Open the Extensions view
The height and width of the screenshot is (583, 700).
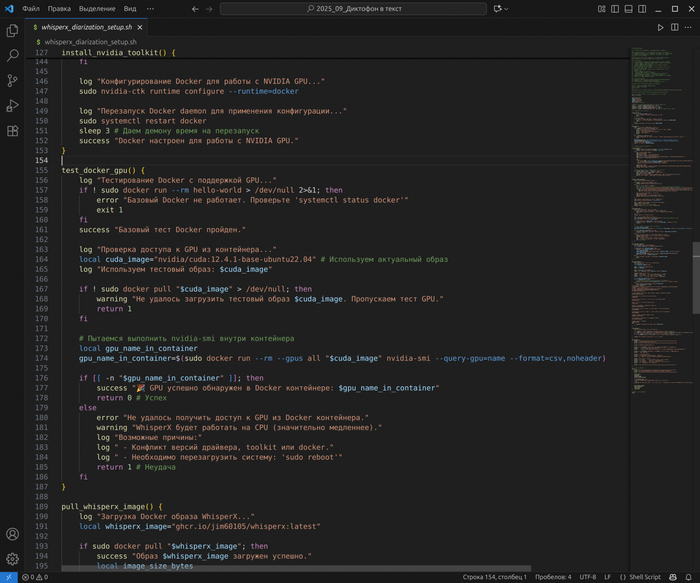13,131
